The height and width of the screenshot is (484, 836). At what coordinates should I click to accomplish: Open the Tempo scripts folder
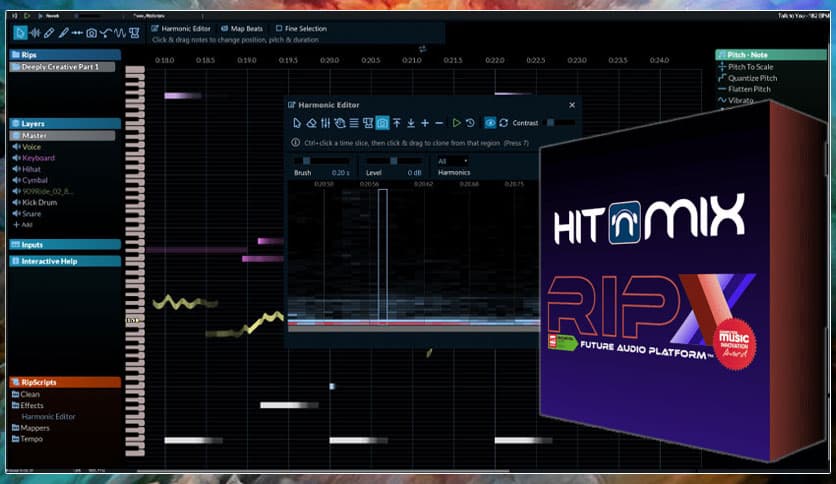[x=27, y=439]
